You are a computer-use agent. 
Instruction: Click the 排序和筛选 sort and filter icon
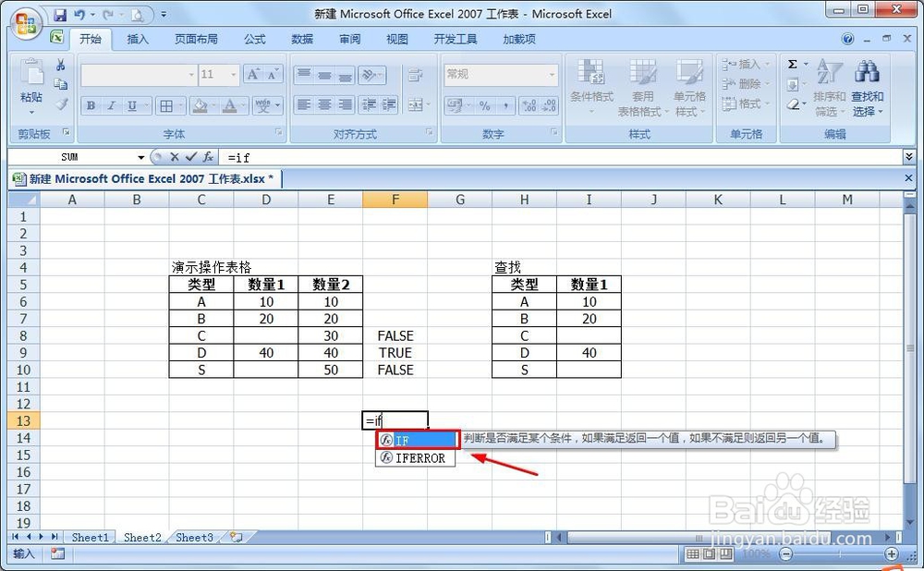point(830,83)
